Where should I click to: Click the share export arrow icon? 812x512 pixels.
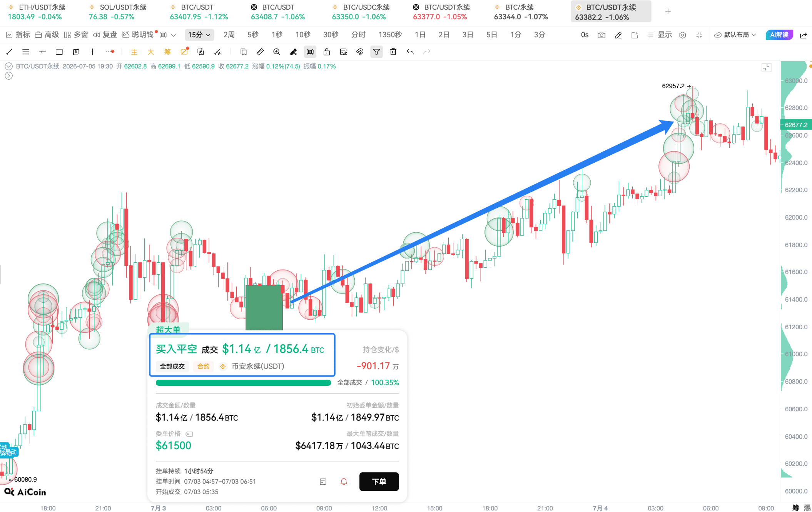pos(804,35)
